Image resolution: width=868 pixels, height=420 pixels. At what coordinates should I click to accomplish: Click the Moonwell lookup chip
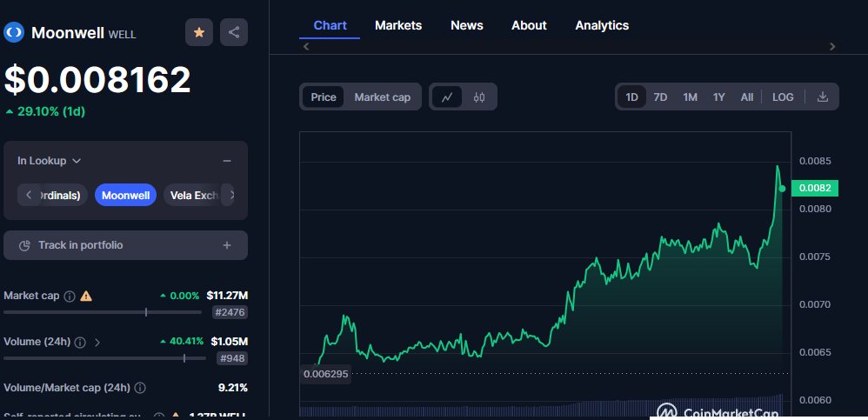click(x=125, y=196)
